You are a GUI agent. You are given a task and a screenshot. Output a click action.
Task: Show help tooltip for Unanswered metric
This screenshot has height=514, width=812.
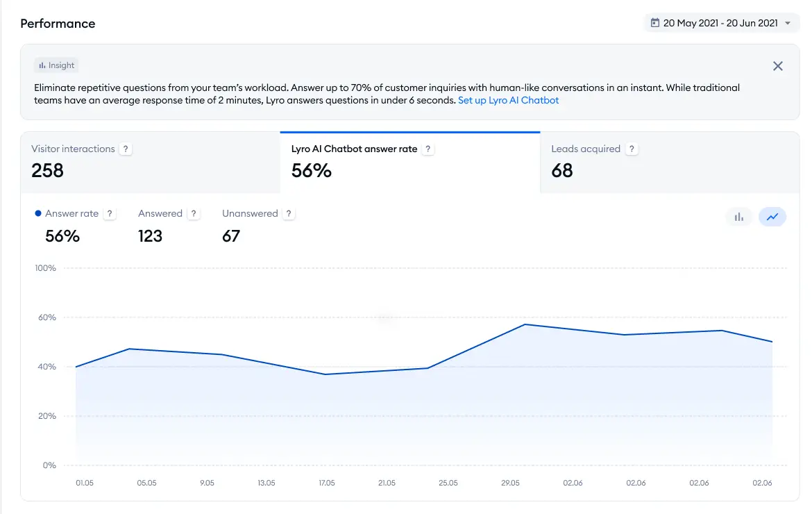(289, 213)
